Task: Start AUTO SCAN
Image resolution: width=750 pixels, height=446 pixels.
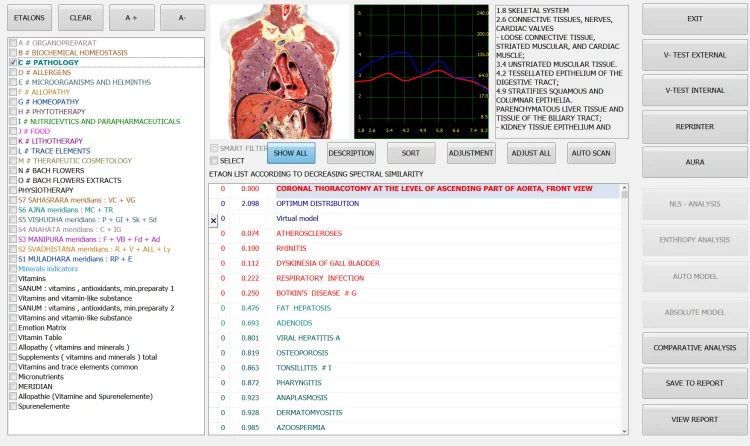Action: point(590,153)
